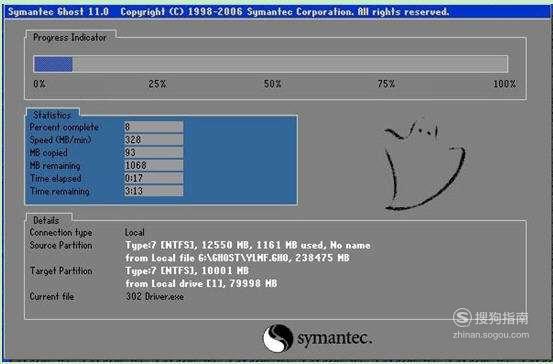This screenshot has width=553, height=364.
Task: Click the Progress Indicator group label
Action: (70, 37)
